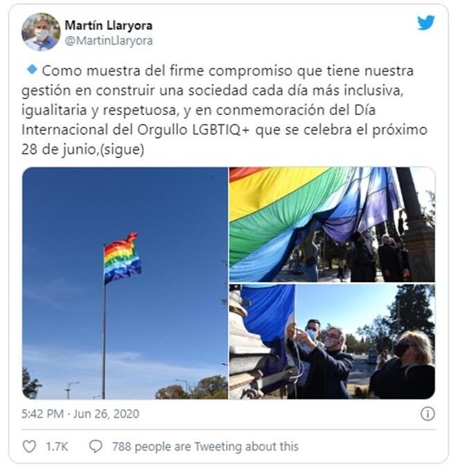Open the @MartinLlaryora handle link
The width and height of the screenshot is (458, 476).
pos(109,41)
